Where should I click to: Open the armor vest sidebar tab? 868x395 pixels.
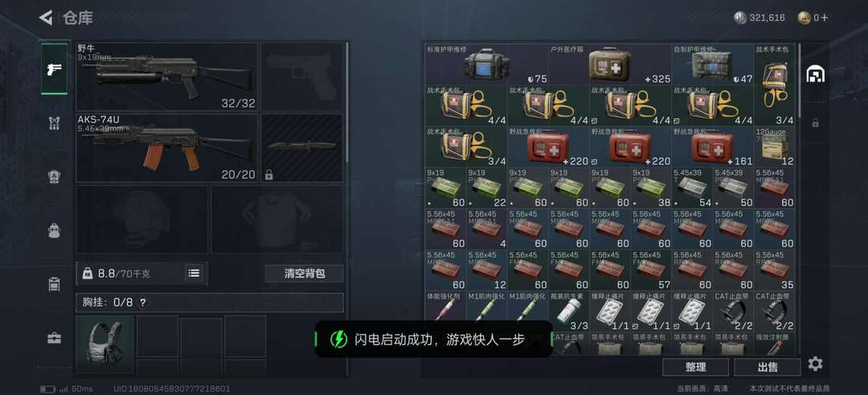55,124
